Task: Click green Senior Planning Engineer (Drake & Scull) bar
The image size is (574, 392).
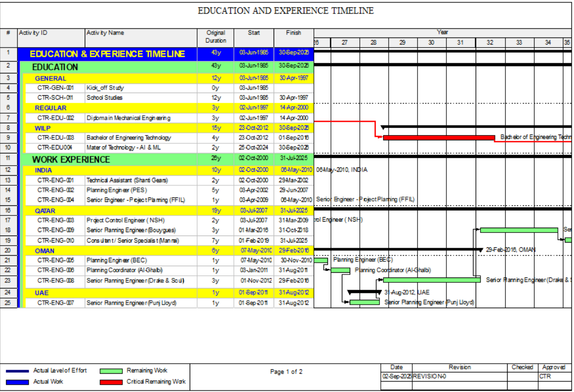Action: (x=432, y=280)
